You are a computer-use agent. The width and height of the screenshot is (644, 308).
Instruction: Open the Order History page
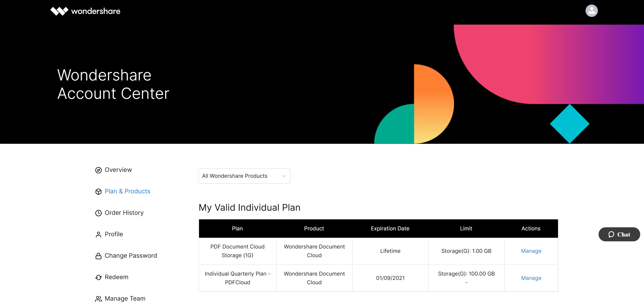tap(124, 213)
